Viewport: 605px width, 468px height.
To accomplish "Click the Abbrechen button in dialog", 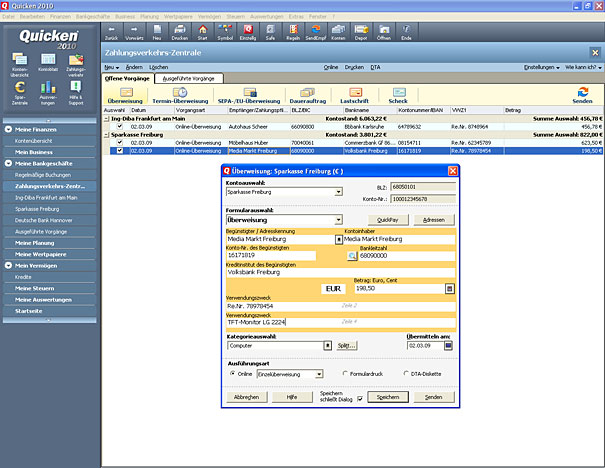I will (x=246, y=397).
